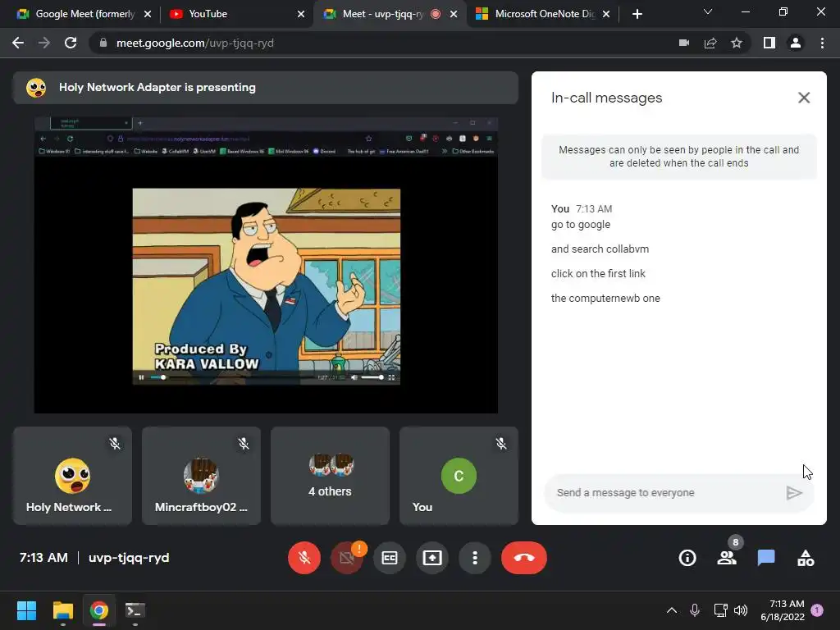Pause the presented video player
840x630 pixels.
click(x=141, y=377)
